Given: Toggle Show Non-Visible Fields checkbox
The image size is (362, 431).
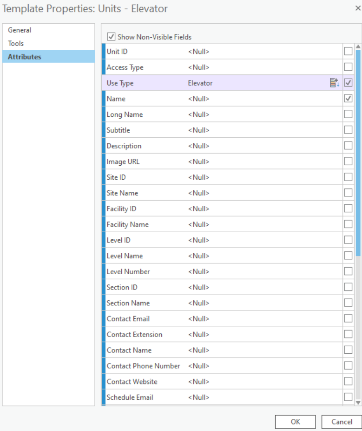Looking at the screenshot, I should 111,37.
